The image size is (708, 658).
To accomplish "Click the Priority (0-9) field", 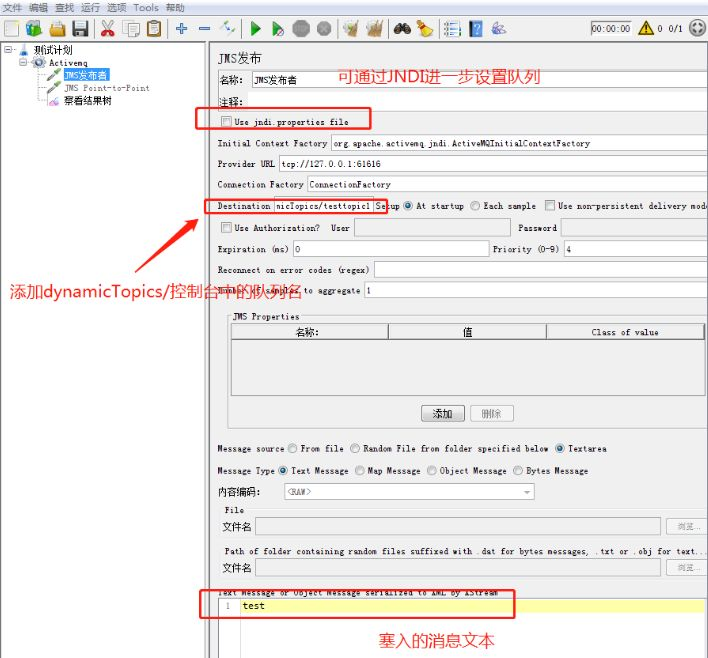I will pyautogui.click(x=636, y=249).
